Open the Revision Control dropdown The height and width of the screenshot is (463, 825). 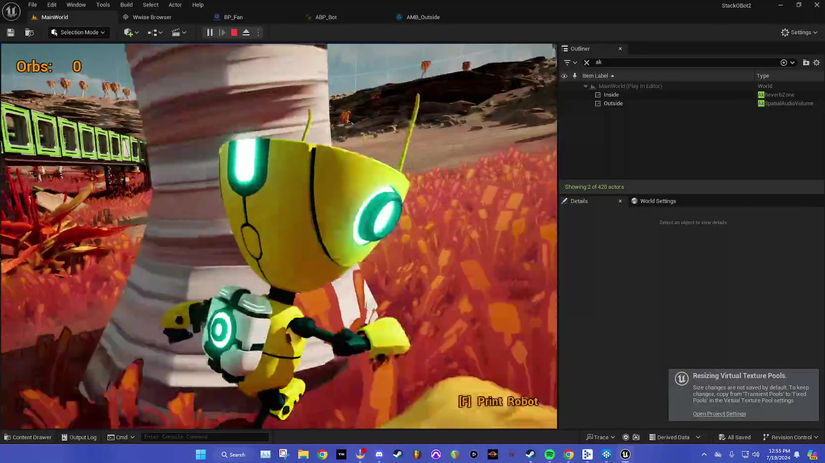click(x=790, y=437)
